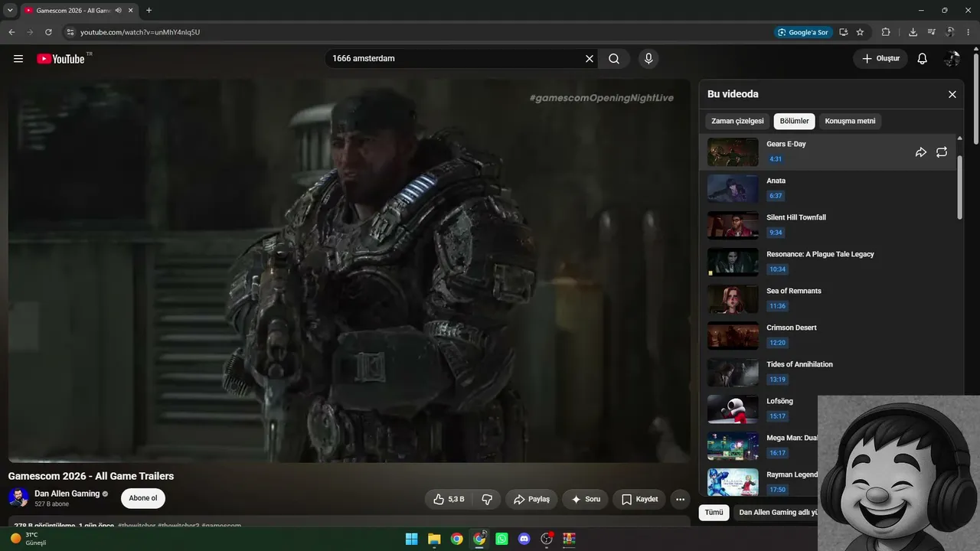This screenshot has height=551, width=980.
Task: Select the Bölümler tab
Action: tap(795, 121)
